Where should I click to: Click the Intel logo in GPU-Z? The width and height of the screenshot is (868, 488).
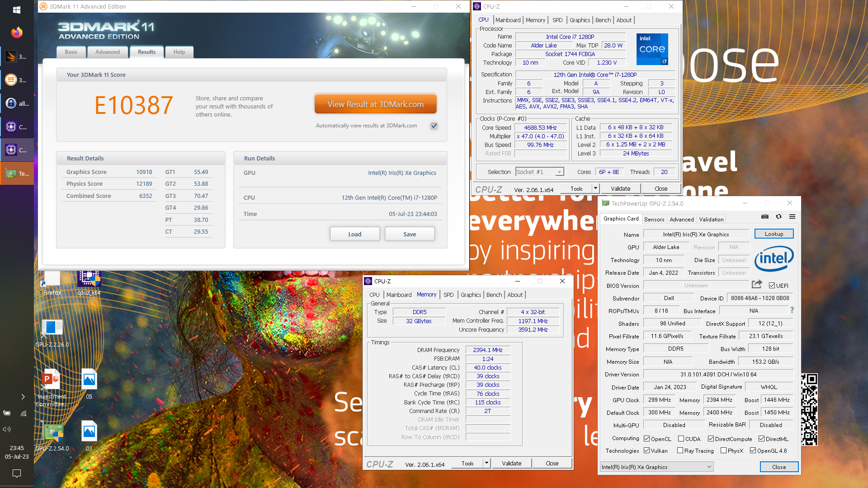[774, 258]
